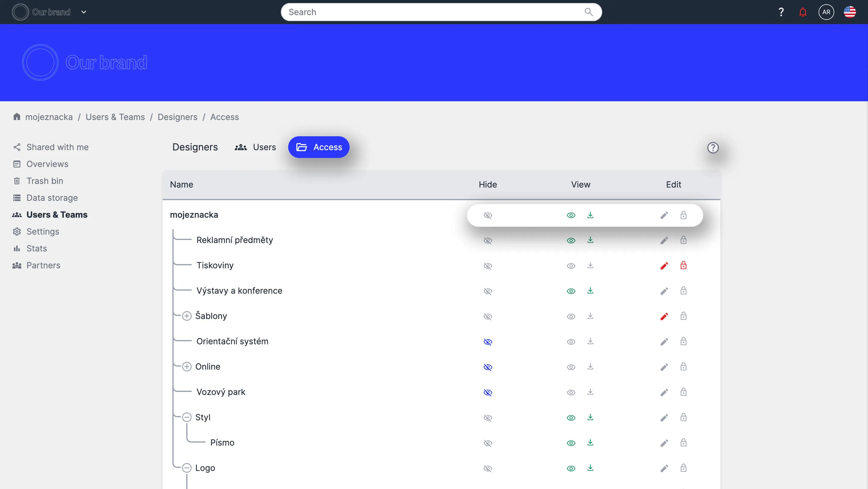Toggle hide for Orientační systém
This screenshot has height=489, width=868.
488,342
